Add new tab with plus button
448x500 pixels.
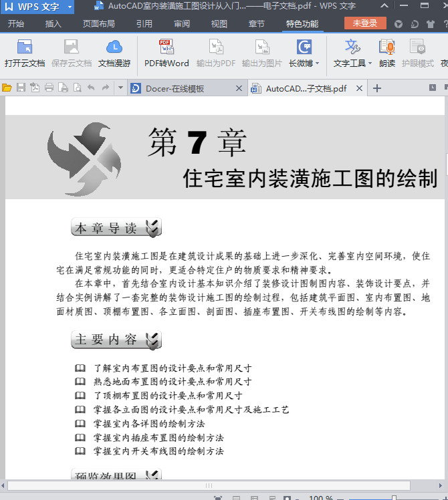click(377, 88)
